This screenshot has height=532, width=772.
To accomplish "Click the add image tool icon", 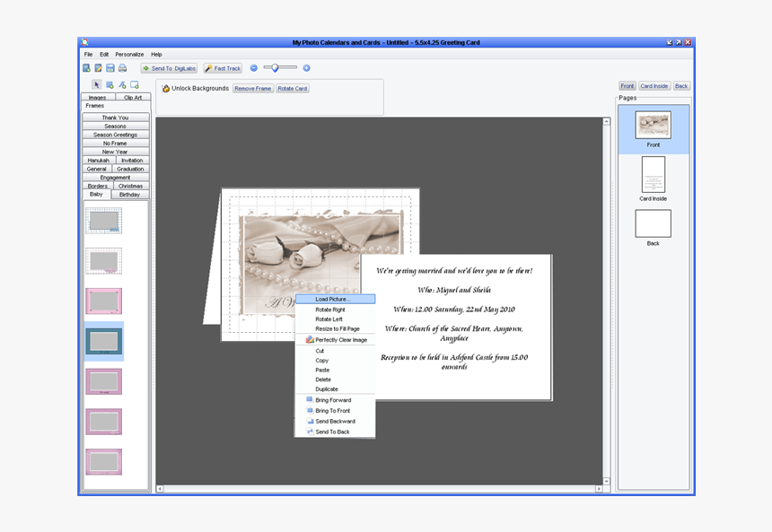I will [110, 84].
